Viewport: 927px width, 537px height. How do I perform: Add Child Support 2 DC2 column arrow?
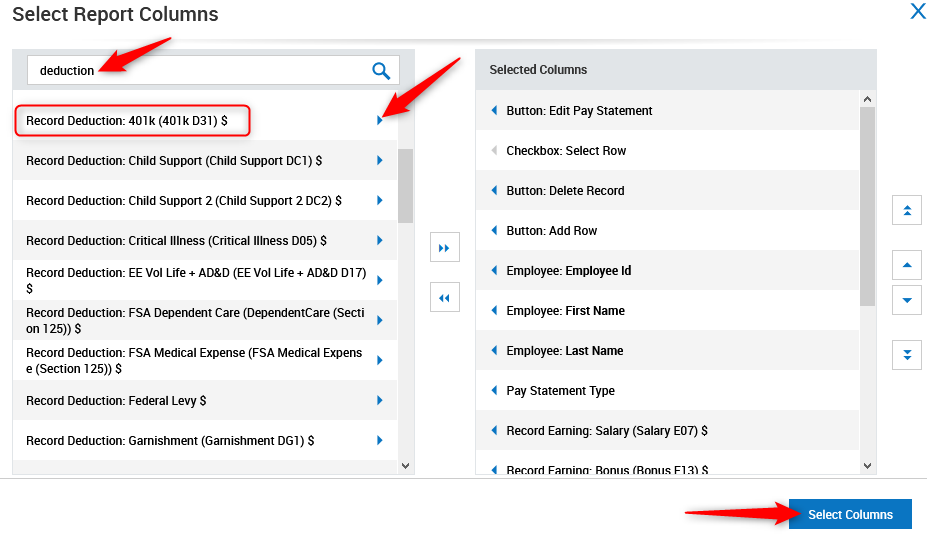pos(380,200)
